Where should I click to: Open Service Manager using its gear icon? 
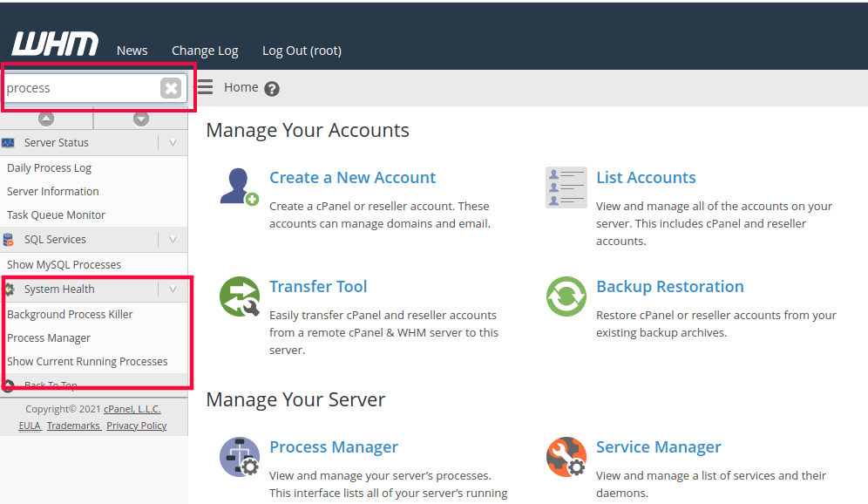point(566,456)
